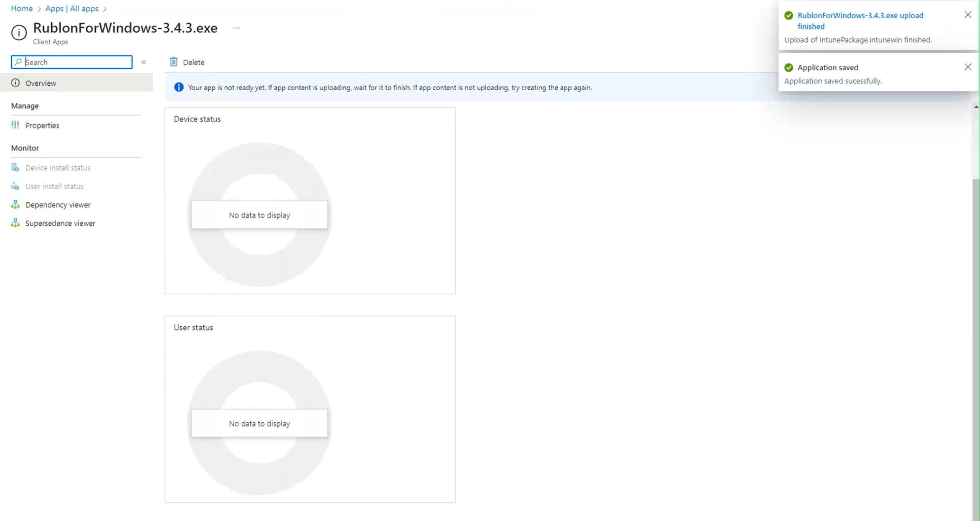Click the vertical scrollbar up arrow
Viewport: 980px width, 521px height.
[x=976, y=107]
